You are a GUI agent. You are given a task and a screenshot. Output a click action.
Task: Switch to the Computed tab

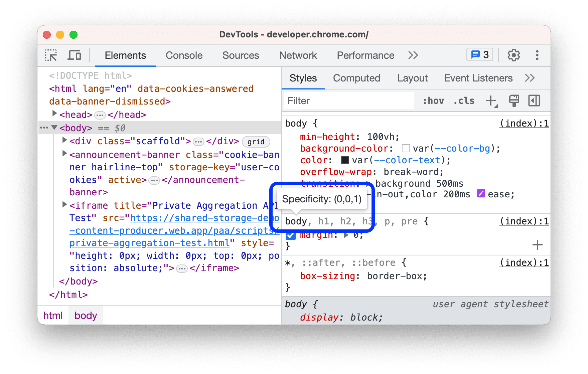point(356,78)
